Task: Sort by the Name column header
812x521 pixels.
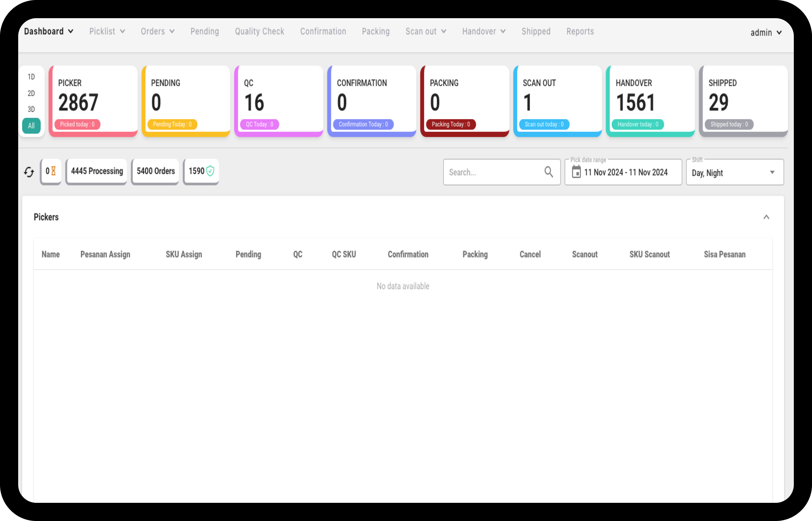Action: 51,254
